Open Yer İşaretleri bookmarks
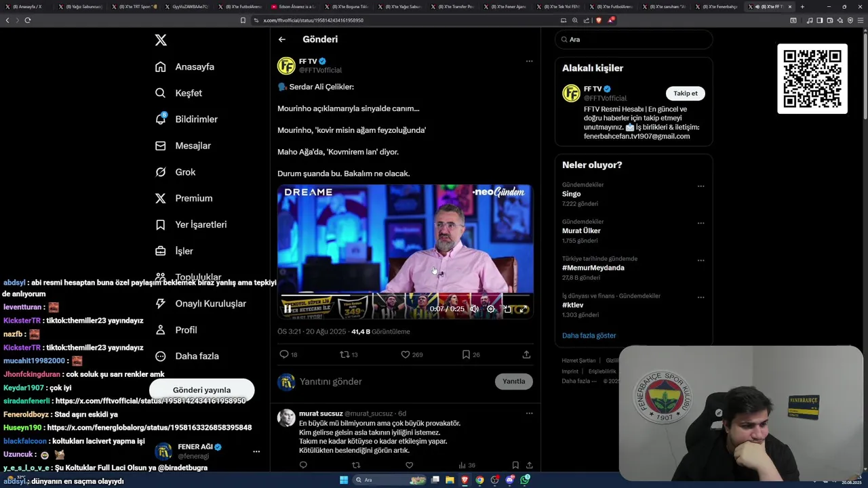 point(191,224)
